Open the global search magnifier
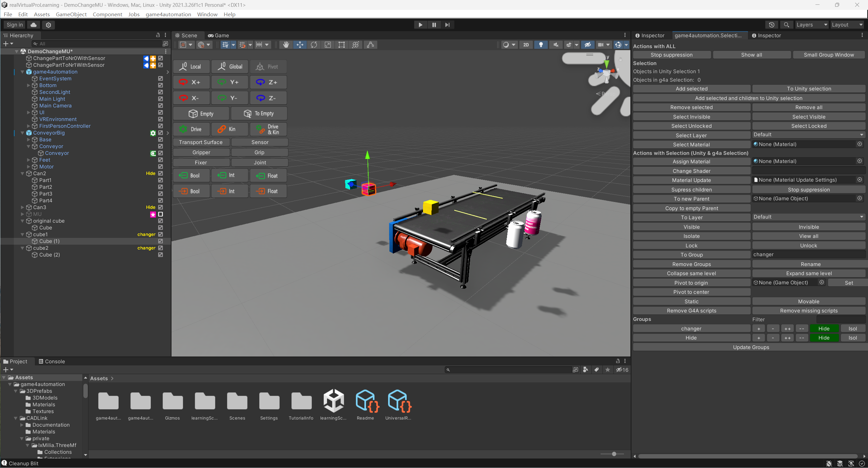 pos(787,25)
